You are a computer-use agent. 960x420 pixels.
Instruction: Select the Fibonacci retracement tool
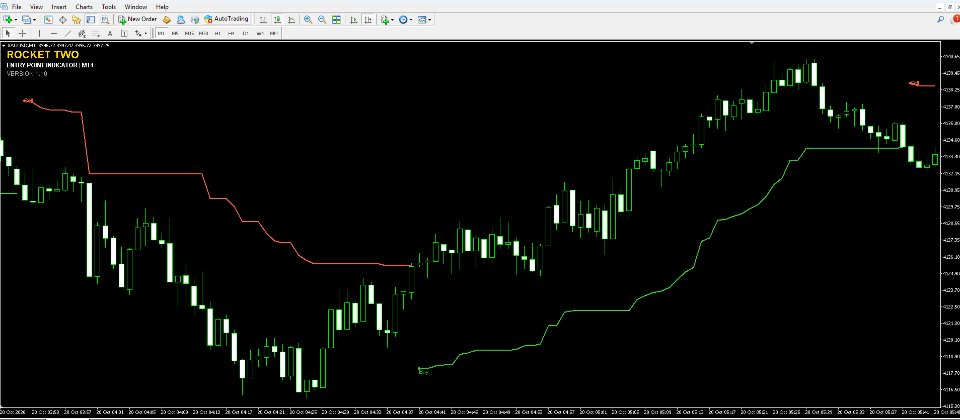(x=96, y=33)
